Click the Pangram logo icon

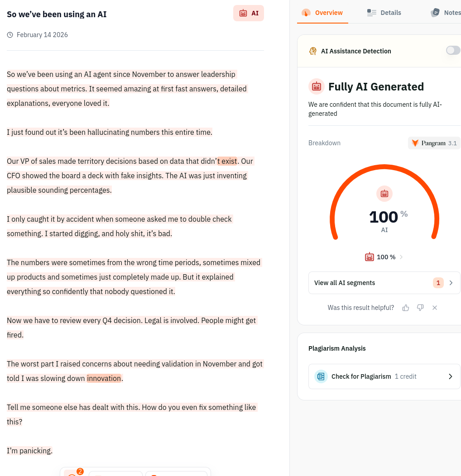tap(415, 143)
